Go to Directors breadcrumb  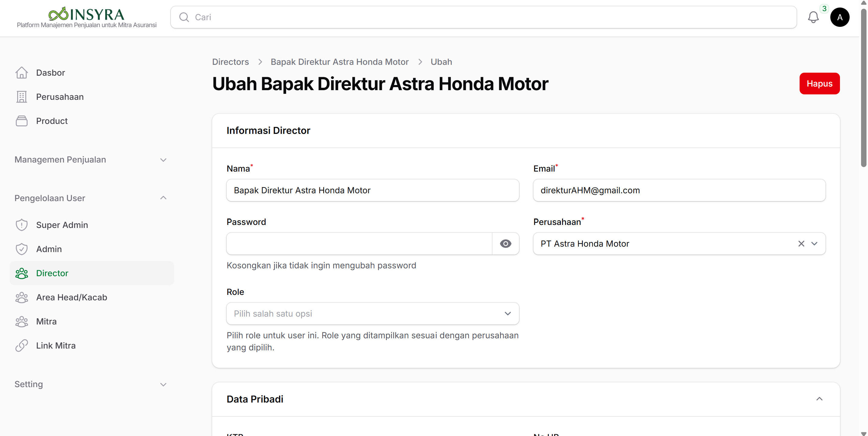click(231, 62)
